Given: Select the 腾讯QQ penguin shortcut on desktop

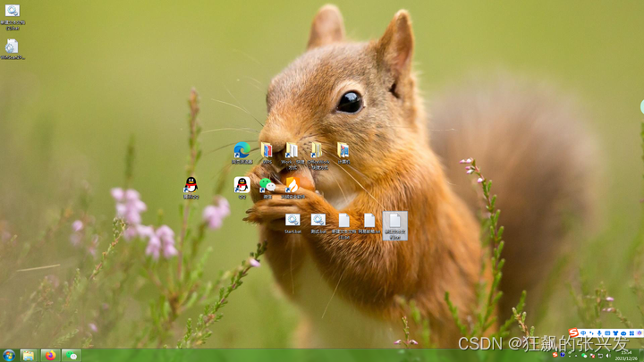Looking at the screenshot, I should (x=191, y=188).
